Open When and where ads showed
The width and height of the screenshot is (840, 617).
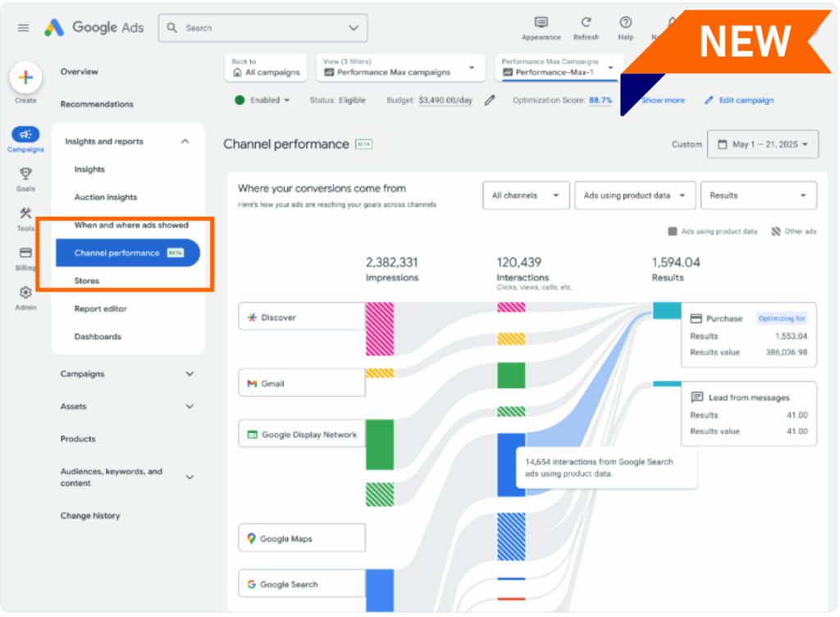pos(131,225)
